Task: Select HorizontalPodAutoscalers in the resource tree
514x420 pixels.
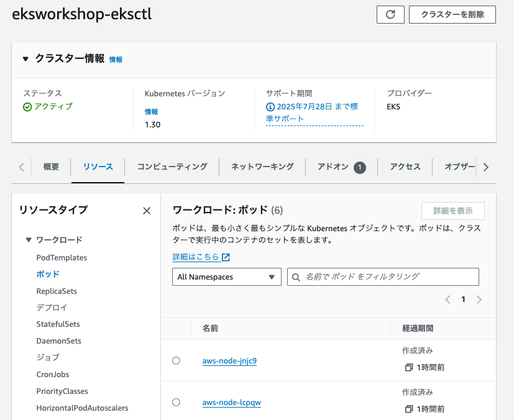Action: (82, 408)
